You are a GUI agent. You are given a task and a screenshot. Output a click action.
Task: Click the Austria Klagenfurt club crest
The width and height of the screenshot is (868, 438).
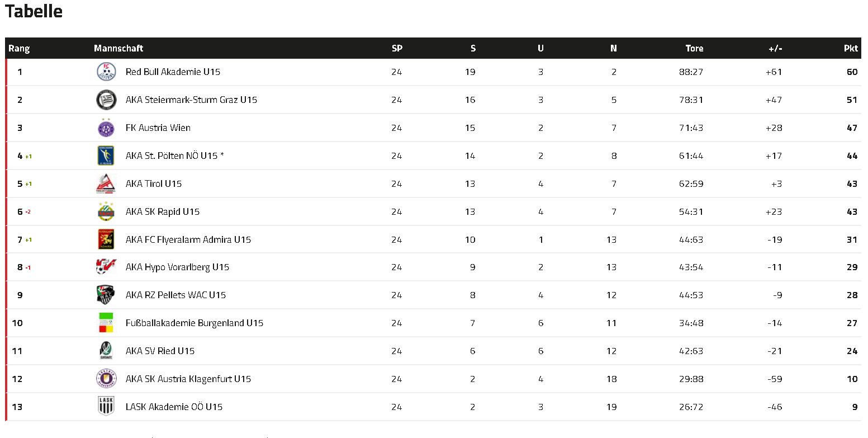point(106,379)
